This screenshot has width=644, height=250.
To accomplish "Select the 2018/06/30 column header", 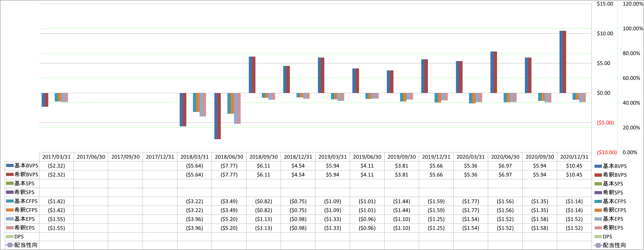I will 229,157.
